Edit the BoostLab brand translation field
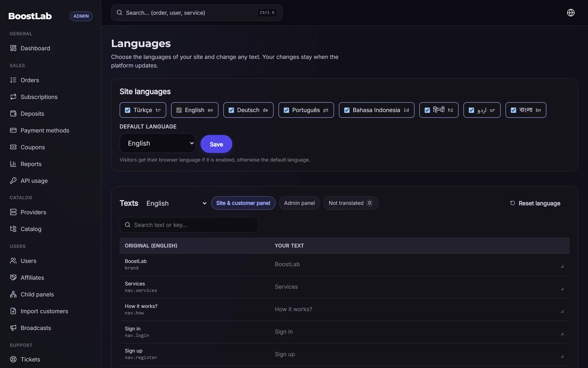Screen dimensions: 588x368 click(420, 264)
